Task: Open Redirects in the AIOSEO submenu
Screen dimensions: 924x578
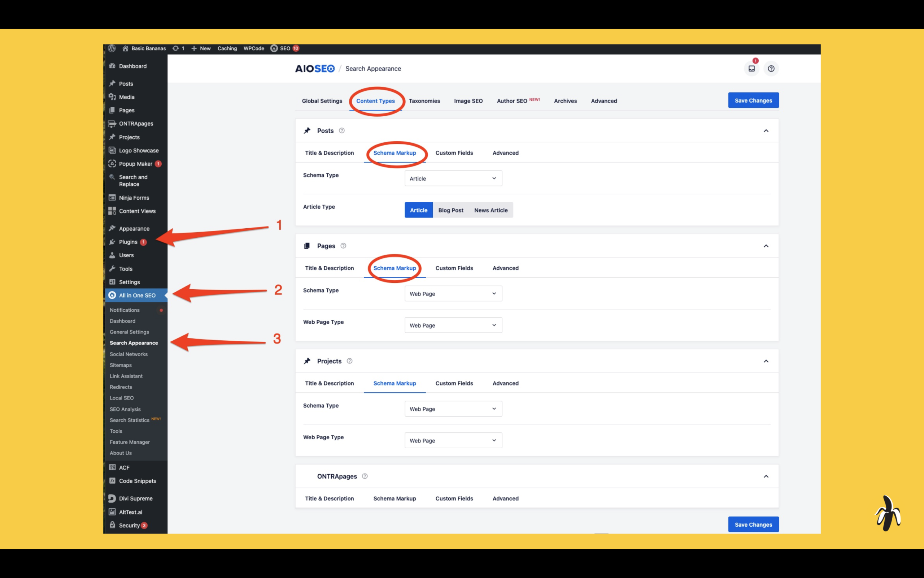Action: pos(121,387)
